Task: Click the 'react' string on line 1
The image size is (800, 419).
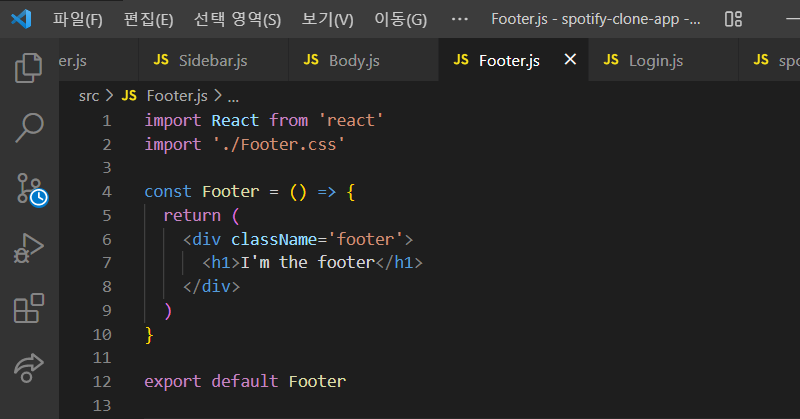Action: [x=351, y=120]
